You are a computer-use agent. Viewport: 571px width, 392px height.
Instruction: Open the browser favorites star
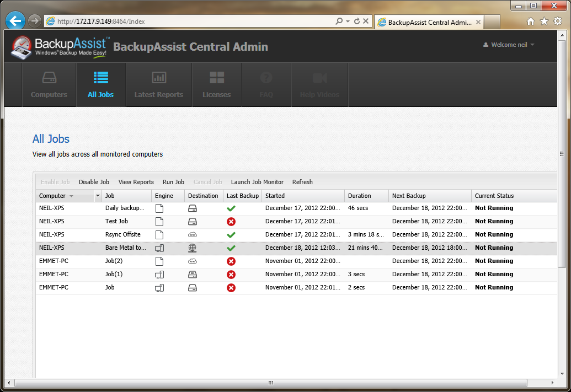click(544, 22)
